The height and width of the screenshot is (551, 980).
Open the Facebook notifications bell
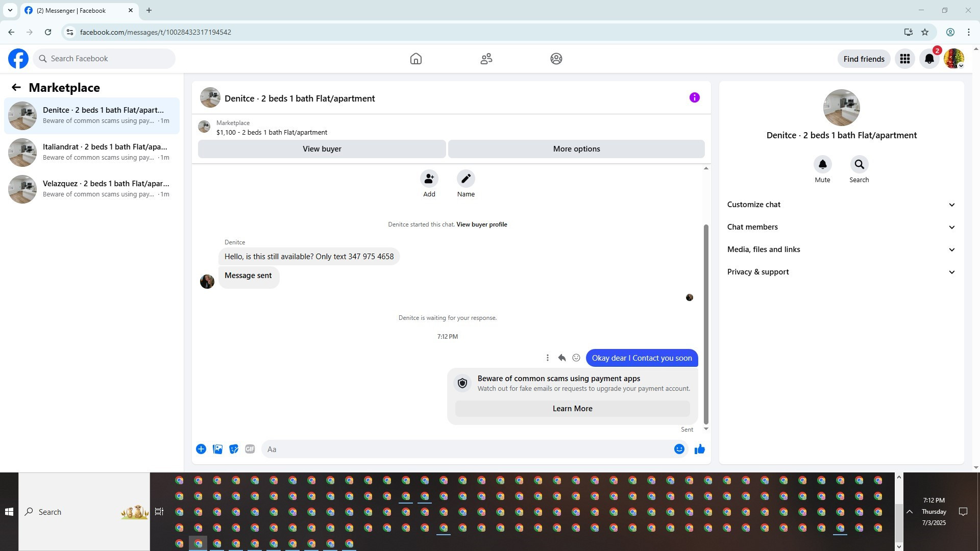(929, 59)
